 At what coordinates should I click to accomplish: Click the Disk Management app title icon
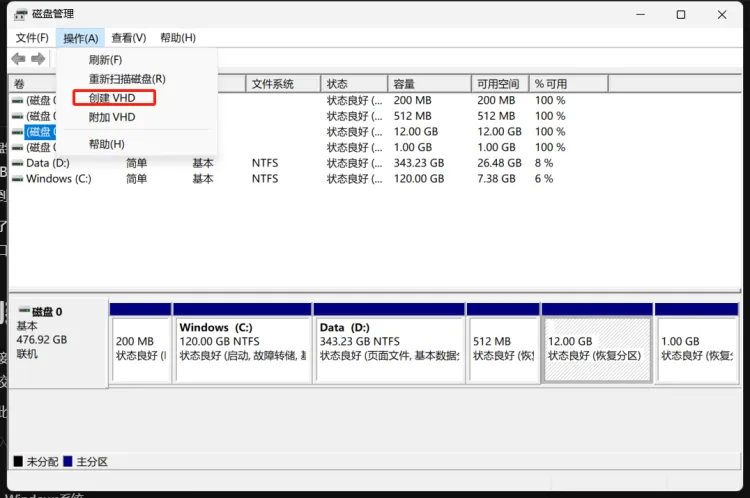[x=20, y=14]
